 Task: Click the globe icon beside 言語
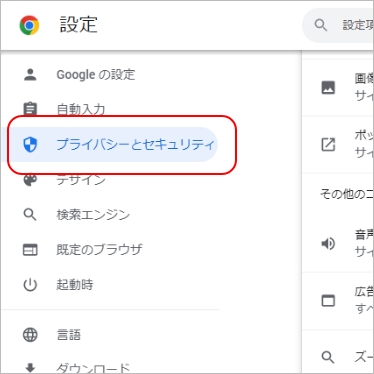[30, 335]
